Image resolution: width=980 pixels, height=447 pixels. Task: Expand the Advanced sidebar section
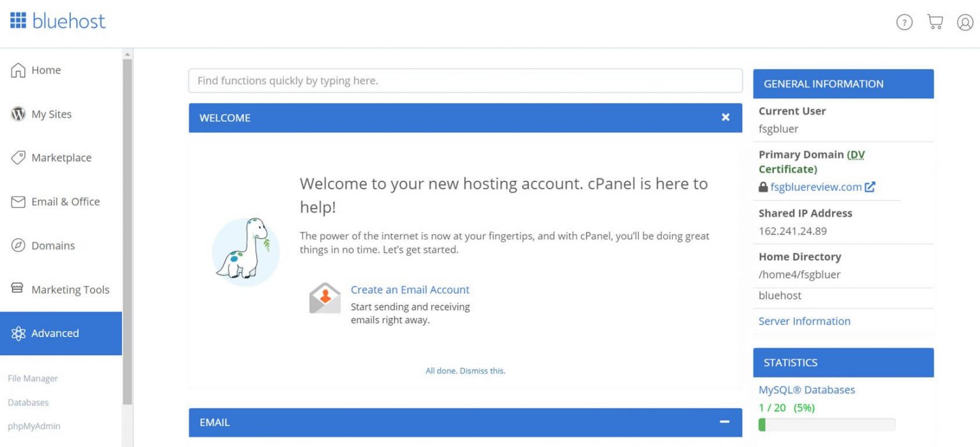click(55, 333)
